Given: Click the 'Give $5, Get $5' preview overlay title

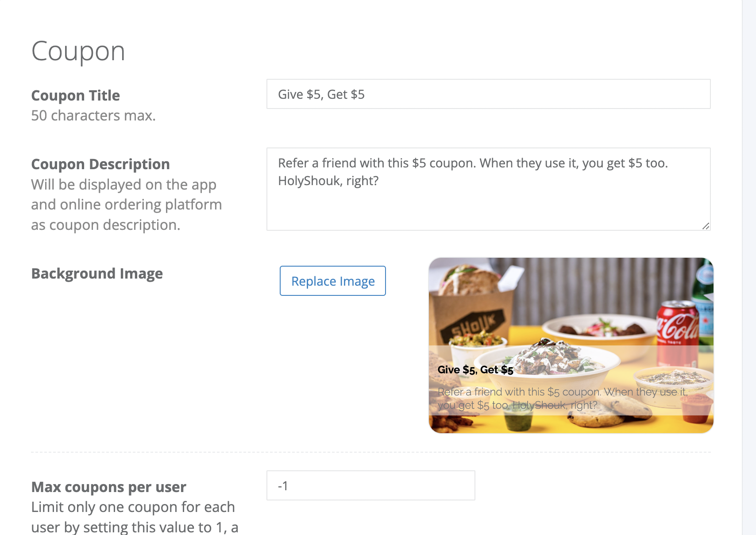Looking at the screenshot, I should [x=475, y=370].
